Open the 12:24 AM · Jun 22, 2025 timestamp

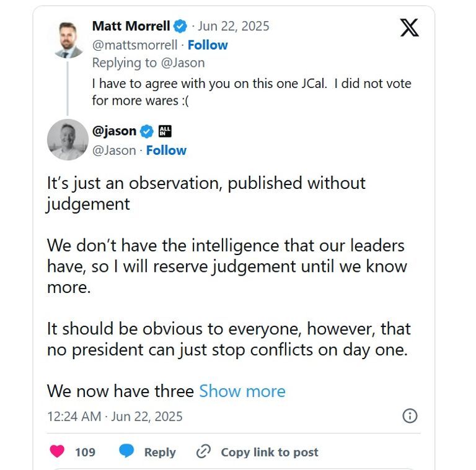[115, 416]
